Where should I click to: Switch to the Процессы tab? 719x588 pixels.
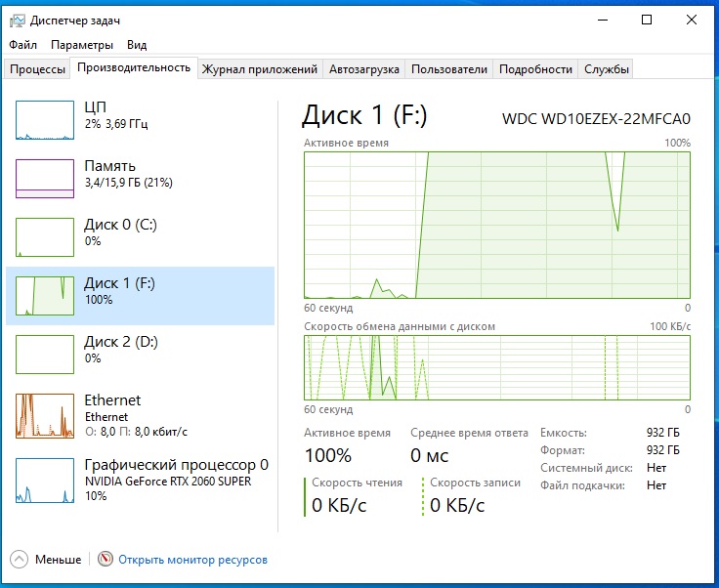coord(38,69)
